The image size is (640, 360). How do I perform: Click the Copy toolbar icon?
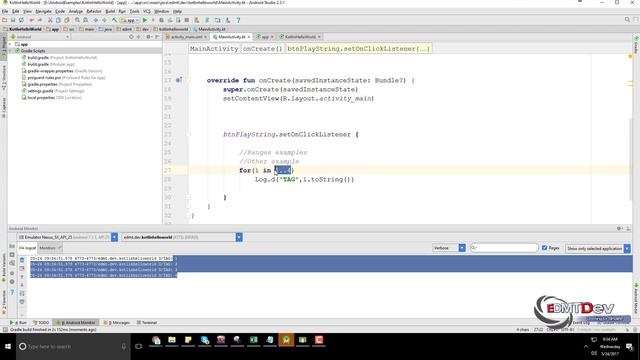click(x=58, y=20)
